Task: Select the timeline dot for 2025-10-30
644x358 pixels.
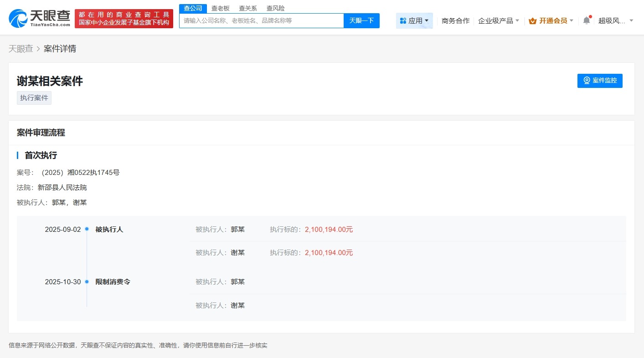Action: point(86,281)
